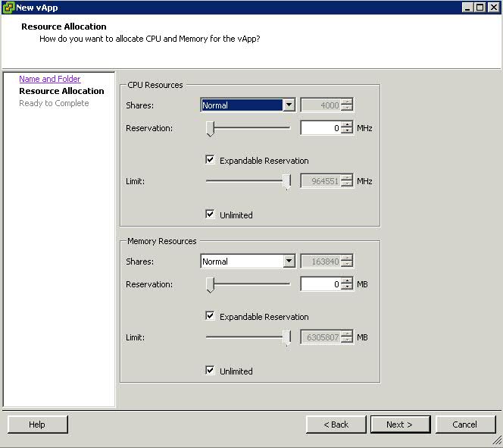Image resolution: width=503 pixels, height=448 pixels.
Task: Click the vApp icon in title bar
Action: pyautogui.click(x=8, y=8)
